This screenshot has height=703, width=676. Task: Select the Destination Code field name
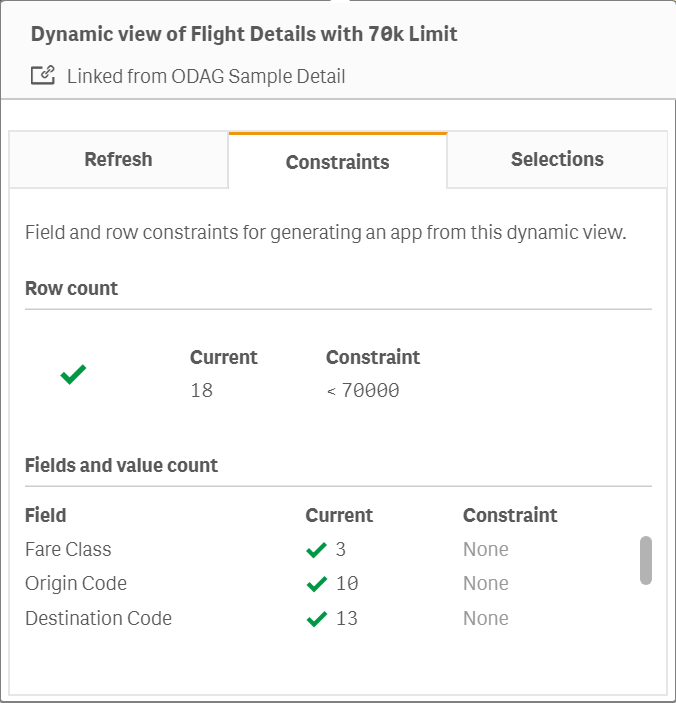[98, 619]
